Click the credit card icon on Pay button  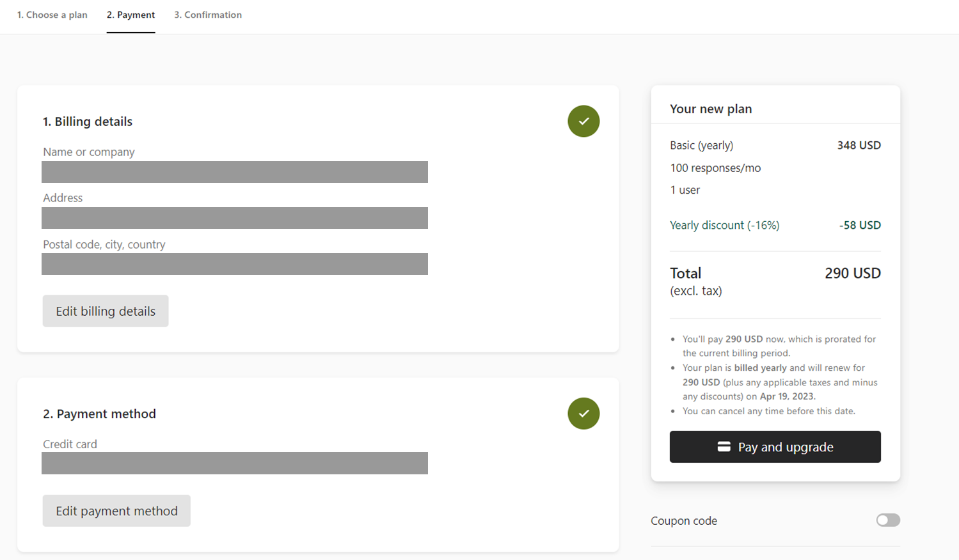point(724,447)
